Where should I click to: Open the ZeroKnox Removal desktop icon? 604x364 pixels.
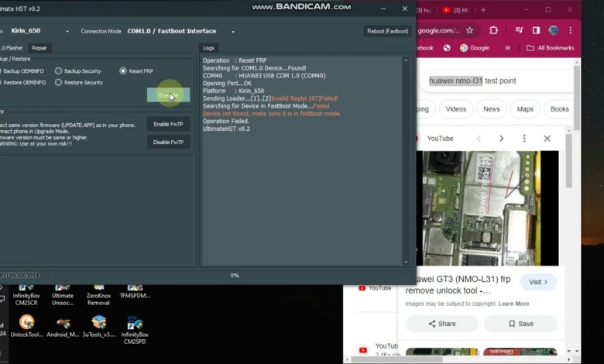pyautogui.click(x=98, y=295)
